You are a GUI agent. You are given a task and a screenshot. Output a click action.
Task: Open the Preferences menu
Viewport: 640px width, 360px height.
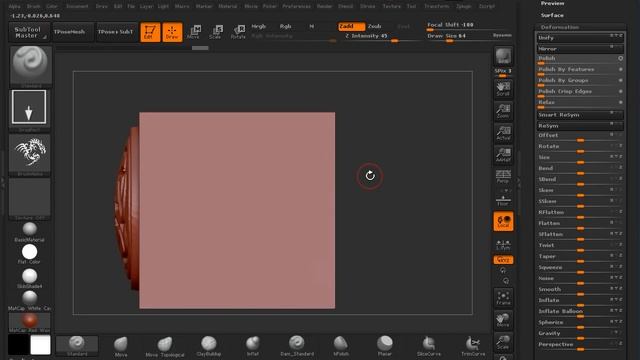click(x=297, y=7)
